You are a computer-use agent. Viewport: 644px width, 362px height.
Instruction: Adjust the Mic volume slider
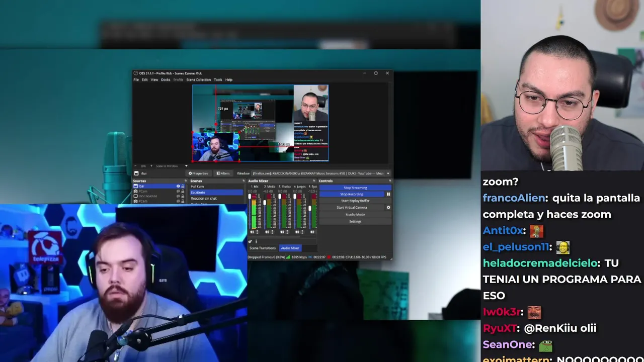(x=250, y=196)
